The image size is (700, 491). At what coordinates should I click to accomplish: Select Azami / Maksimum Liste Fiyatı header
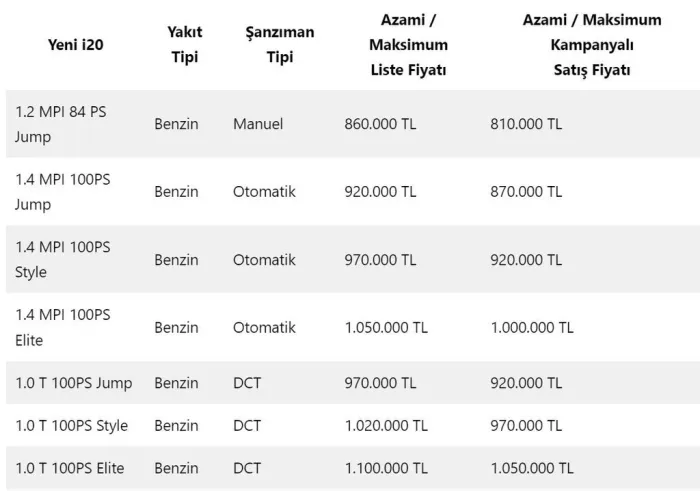[408, 45]
